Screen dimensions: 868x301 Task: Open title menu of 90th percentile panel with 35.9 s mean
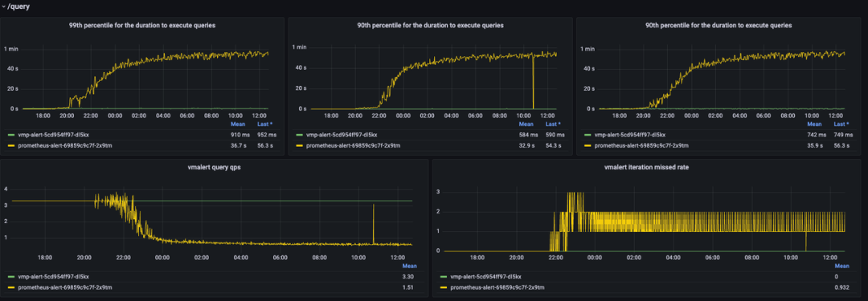point(719,26)
